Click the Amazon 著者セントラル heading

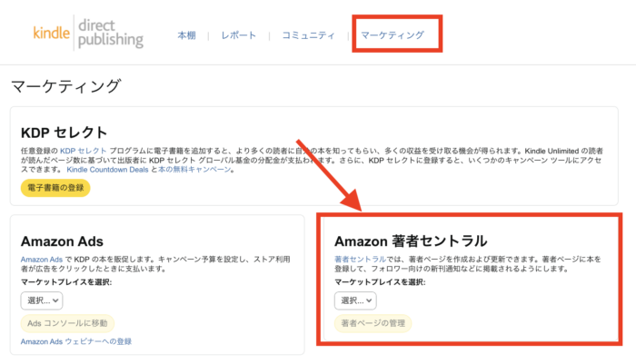coord(411,241)
